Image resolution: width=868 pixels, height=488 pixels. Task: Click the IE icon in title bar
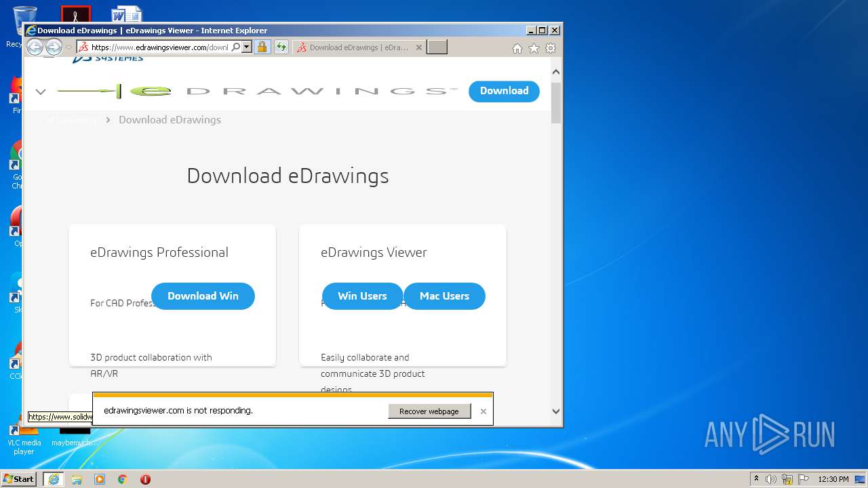[x=31, y=30]
